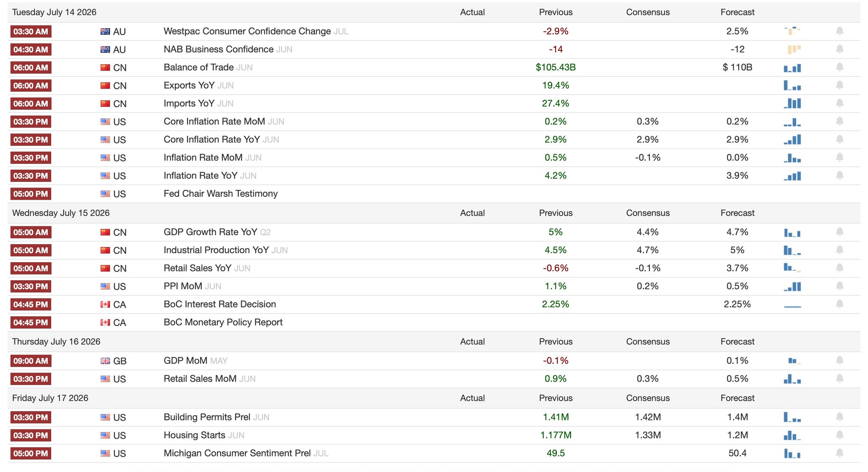Screen dimensions: 868x472
Task: Toggle alert bell for Michigan Consumer Sentiment Prel
Action: tap(839, 453)
